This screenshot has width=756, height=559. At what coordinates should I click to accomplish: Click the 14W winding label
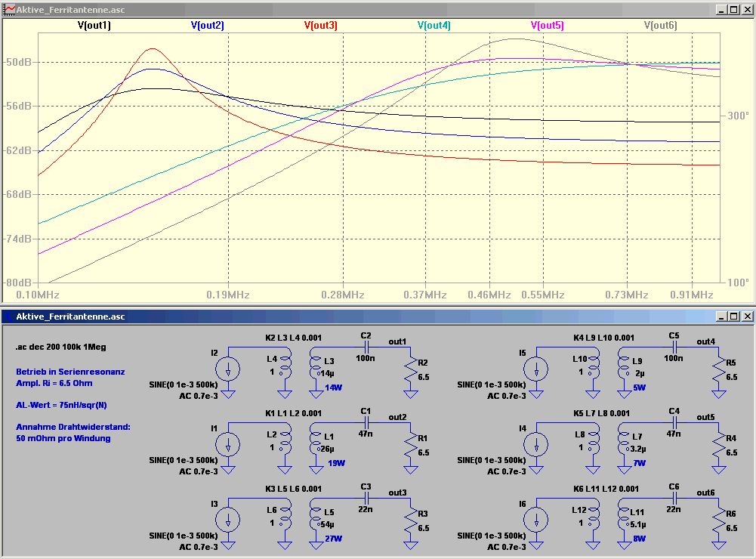tap(333, 388)
